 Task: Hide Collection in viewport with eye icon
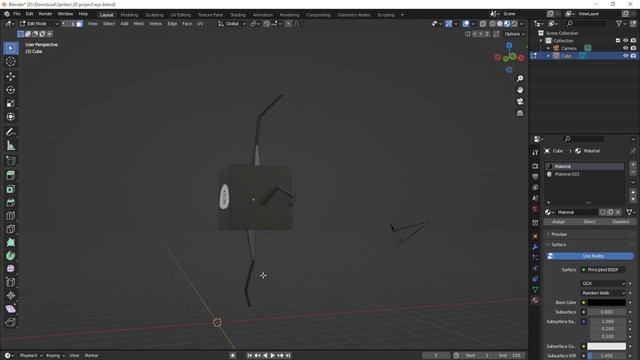point(625,40)
